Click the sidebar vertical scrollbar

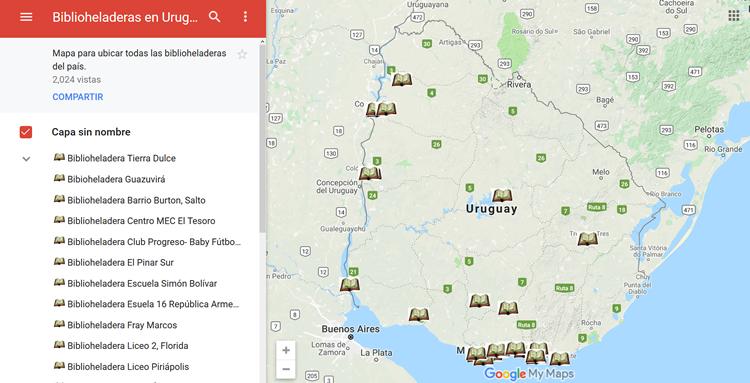[x=262, y=139]
